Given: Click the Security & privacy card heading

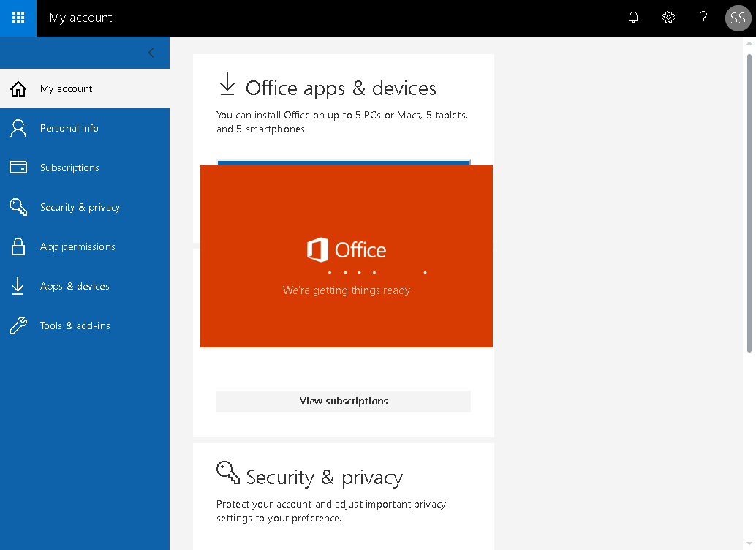Looking at the screenshot, I should click(x=325, y=478).
